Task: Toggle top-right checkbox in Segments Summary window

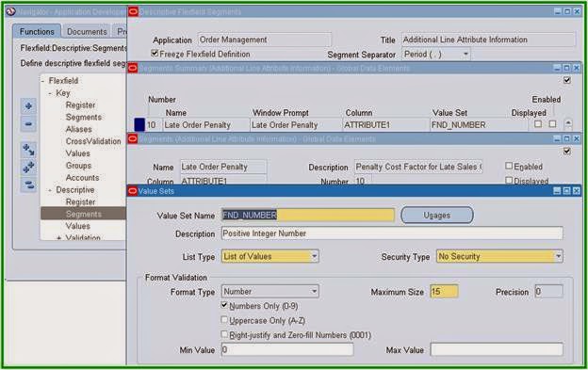Action: click(x=567, y=80)
